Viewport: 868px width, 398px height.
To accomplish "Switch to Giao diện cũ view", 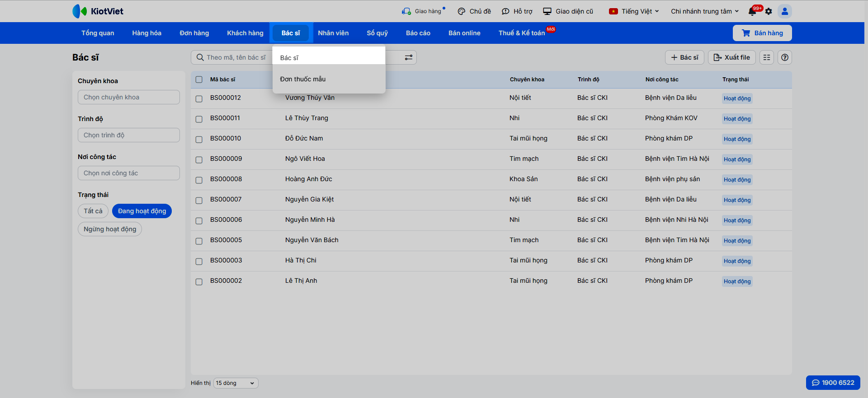I will pos(568,11).
